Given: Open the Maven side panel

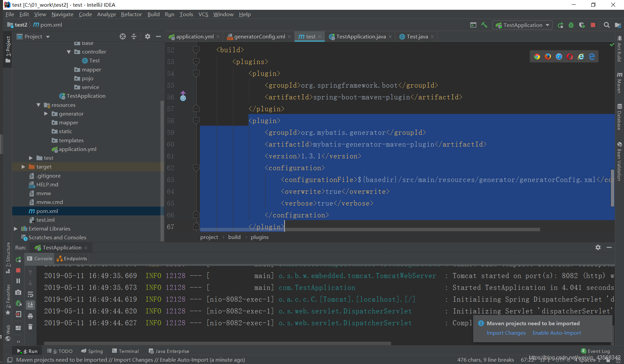Looking at the screenshot, I should (x=619, y=82).
